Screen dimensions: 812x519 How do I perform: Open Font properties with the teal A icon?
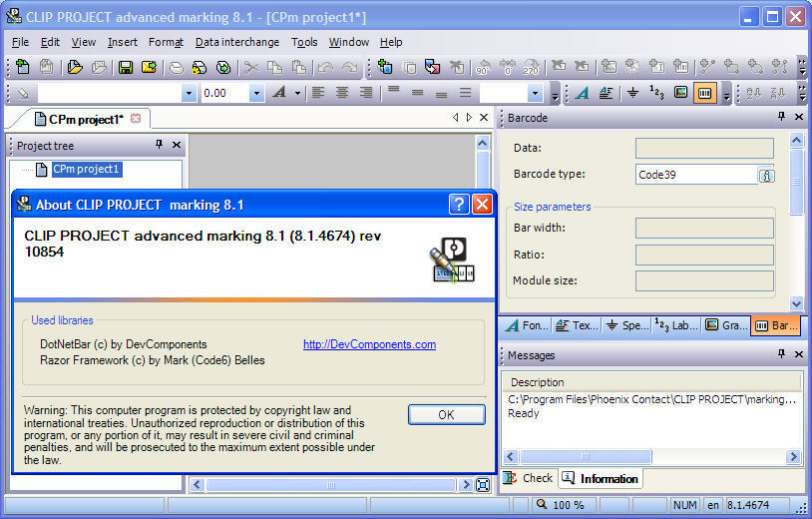pos(583,93)
